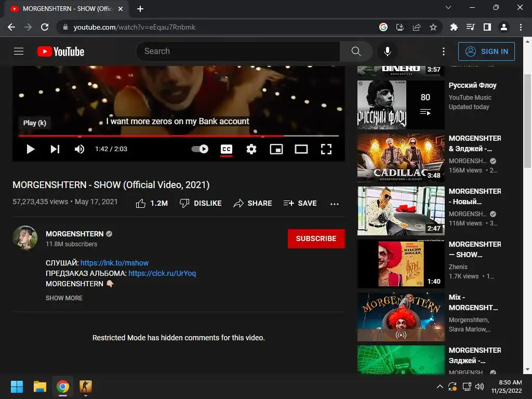The width and height of the screenshot is (532, 399).
Task: Open Windows Start menu
Action: coord(17,387)
